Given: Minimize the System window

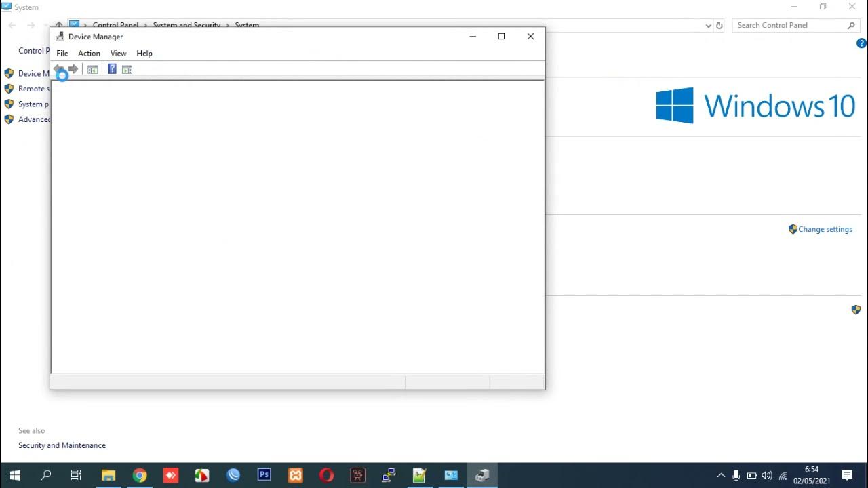Looking at the screenshot, I should [794, 7].
